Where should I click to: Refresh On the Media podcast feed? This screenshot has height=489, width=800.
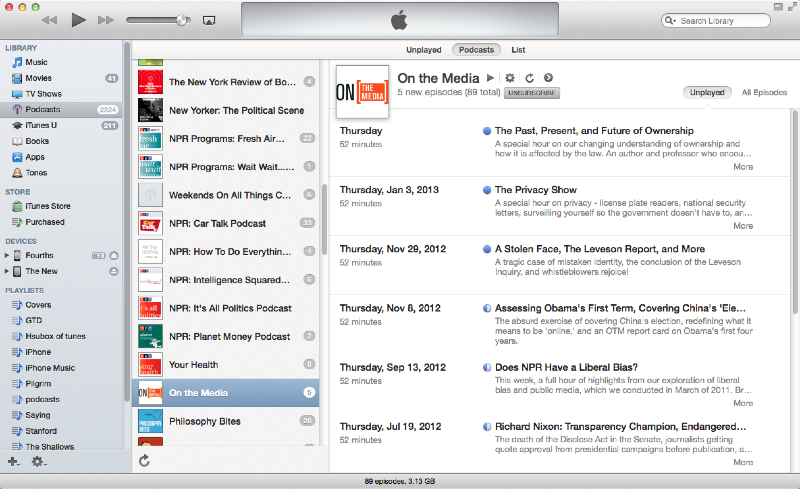530,78
